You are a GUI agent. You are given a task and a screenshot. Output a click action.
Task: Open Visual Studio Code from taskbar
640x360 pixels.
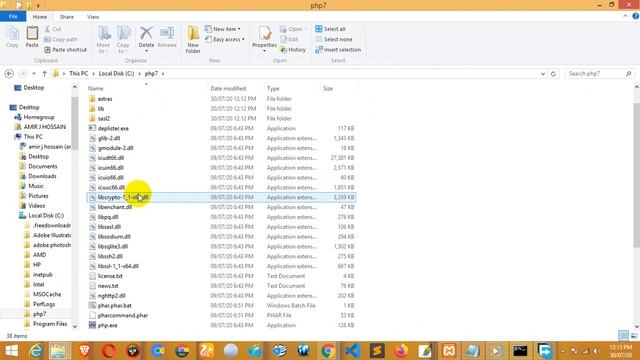(x=353, y=351)
